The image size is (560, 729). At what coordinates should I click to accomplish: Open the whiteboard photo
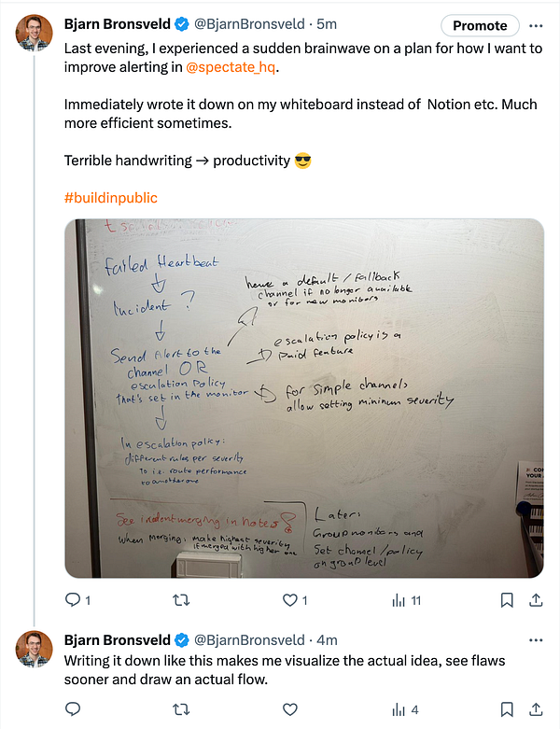tap(303, 397)
